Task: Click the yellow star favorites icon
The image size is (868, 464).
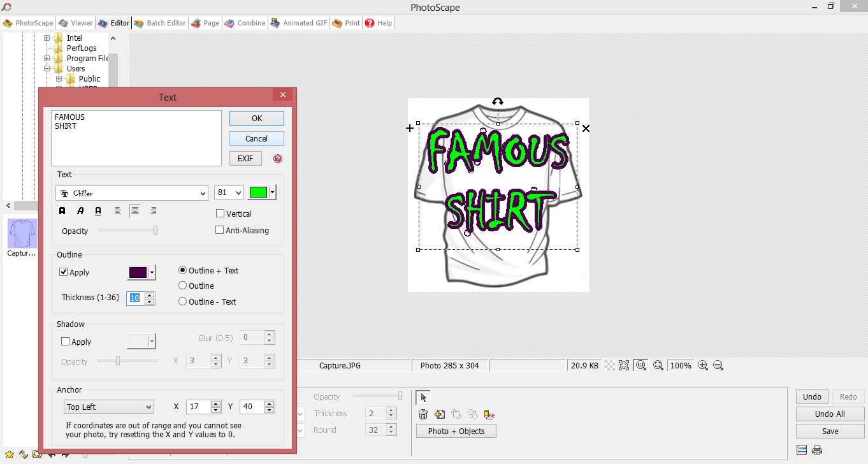Action: point(9,454)
